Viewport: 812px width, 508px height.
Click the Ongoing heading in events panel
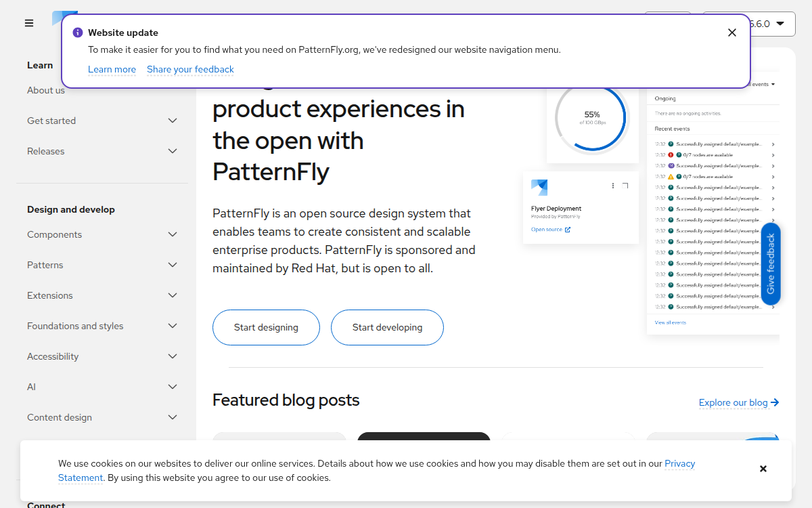(x=665, y=99)
